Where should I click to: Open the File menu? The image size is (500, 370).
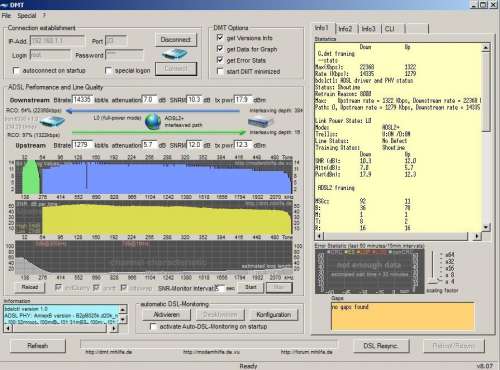pos(6,16)
